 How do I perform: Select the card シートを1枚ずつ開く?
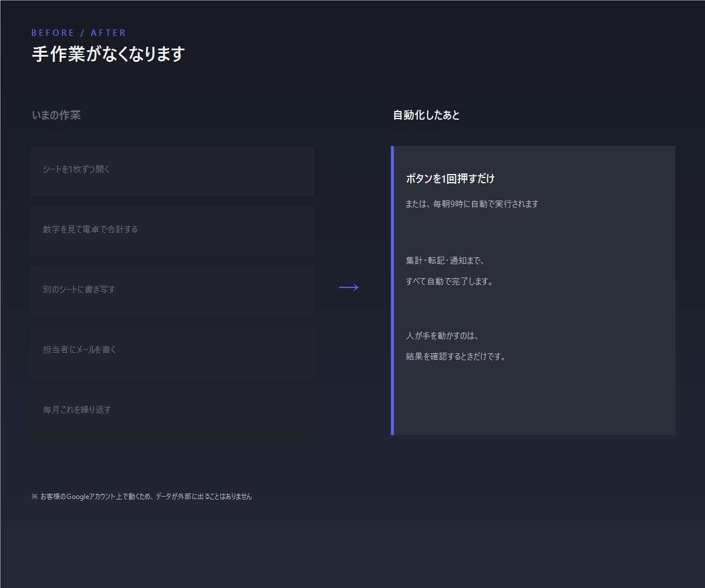[x=172, y=171]
